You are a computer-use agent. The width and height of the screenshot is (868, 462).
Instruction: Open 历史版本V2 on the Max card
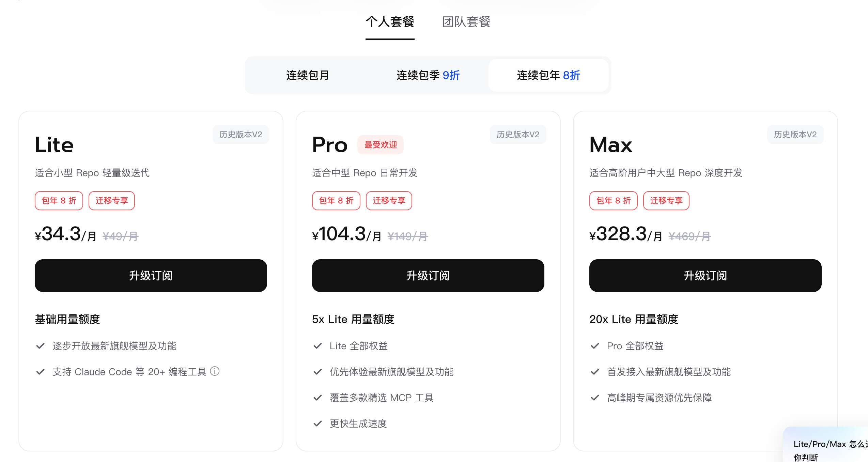tap(795, 135)
